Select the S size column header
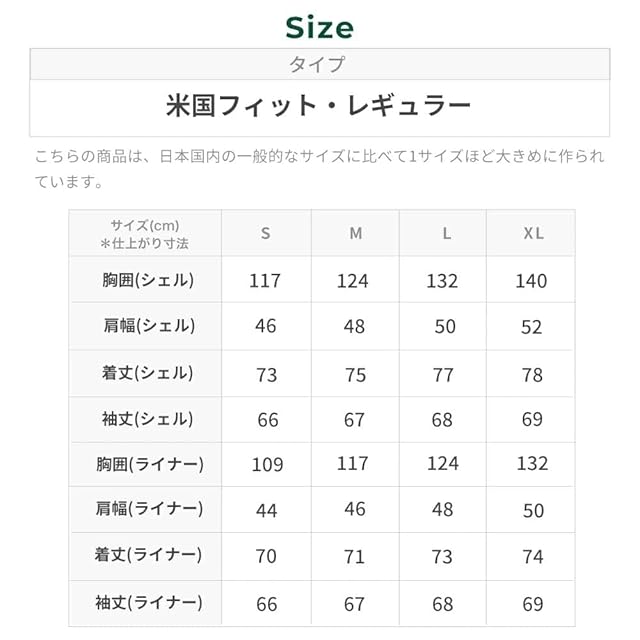The image size is (640, 640). 266,233
